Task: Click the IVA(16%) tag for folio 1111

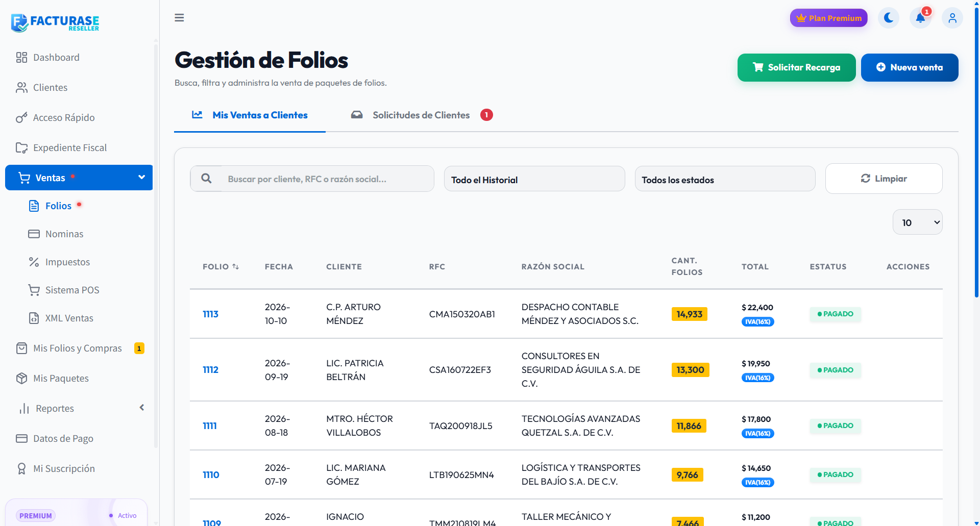Action: click(757, 434)
